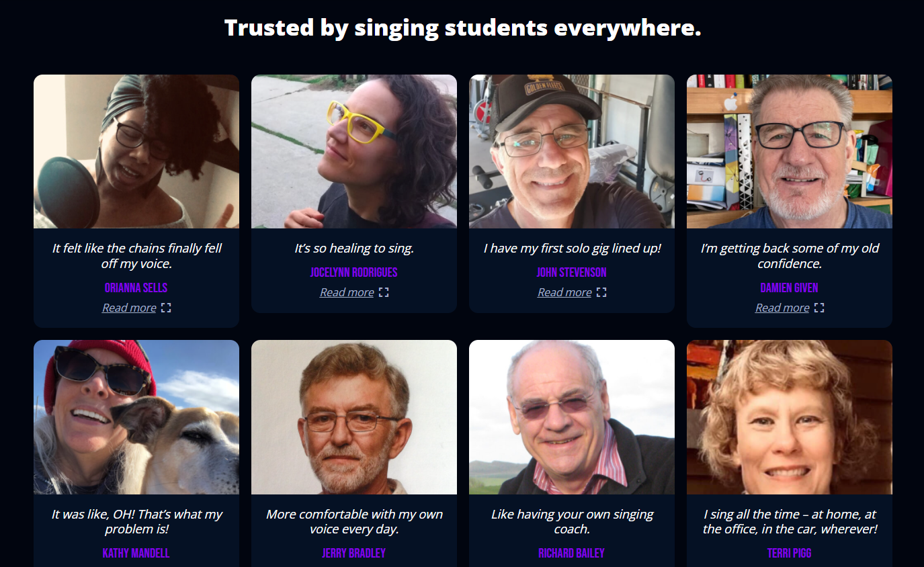Click Kathy Mandell's photo with dog
This screenshot has height=567, width=924.
coord(136,417)
